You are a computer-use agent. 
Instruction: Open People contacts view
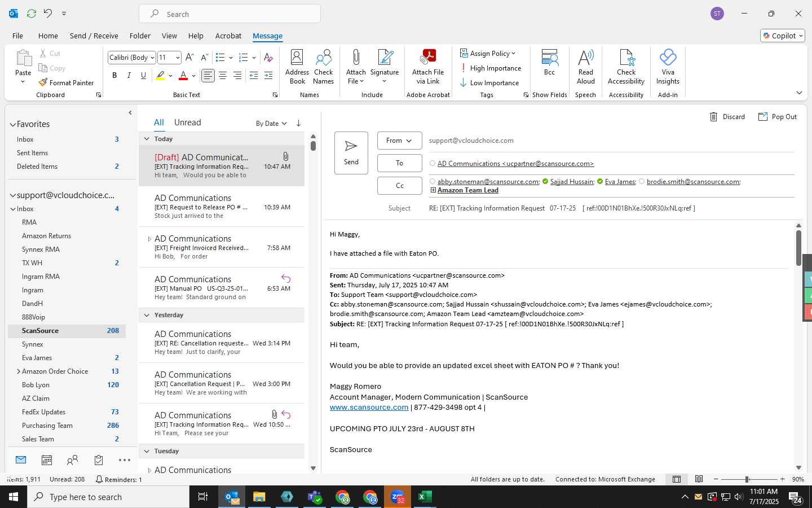pos(72,461)
